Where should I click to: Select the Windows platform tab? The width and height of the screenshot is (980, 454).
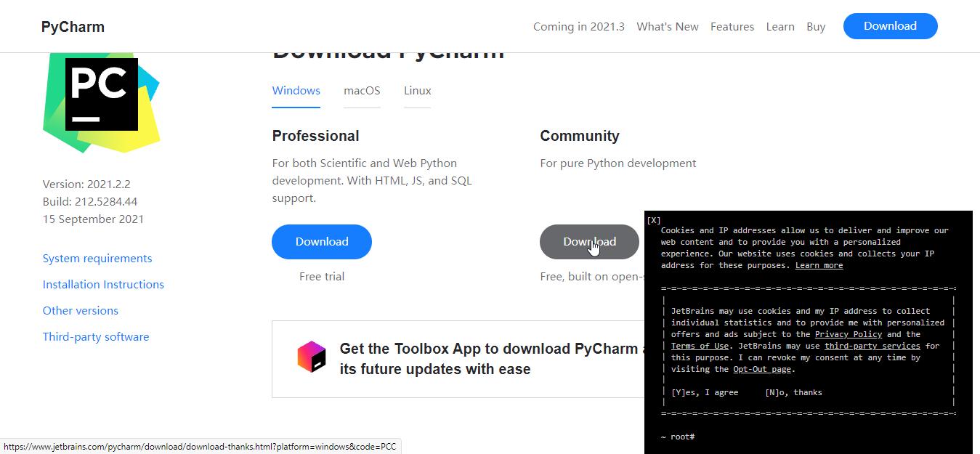[296, 91]
